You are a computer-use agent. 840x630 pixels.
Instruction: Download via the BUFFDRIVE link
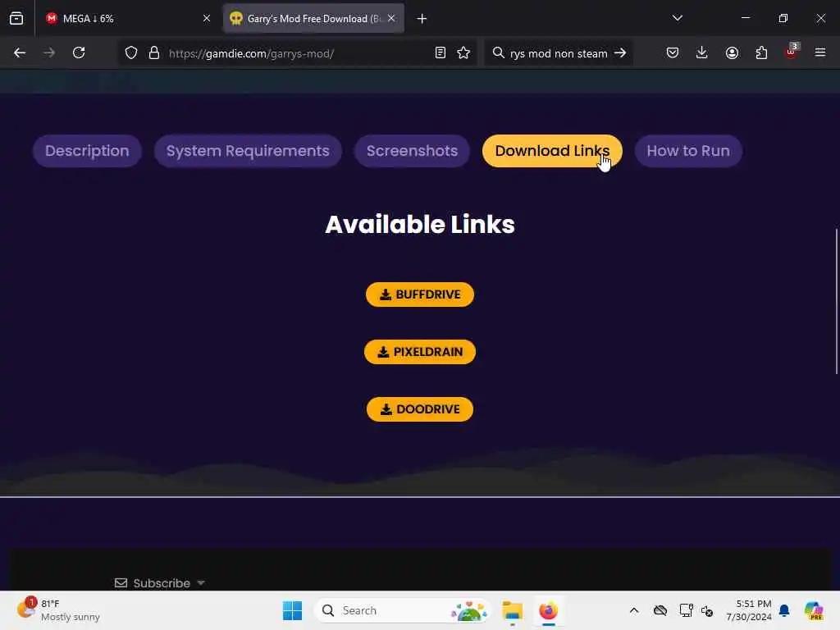point(420,294)
